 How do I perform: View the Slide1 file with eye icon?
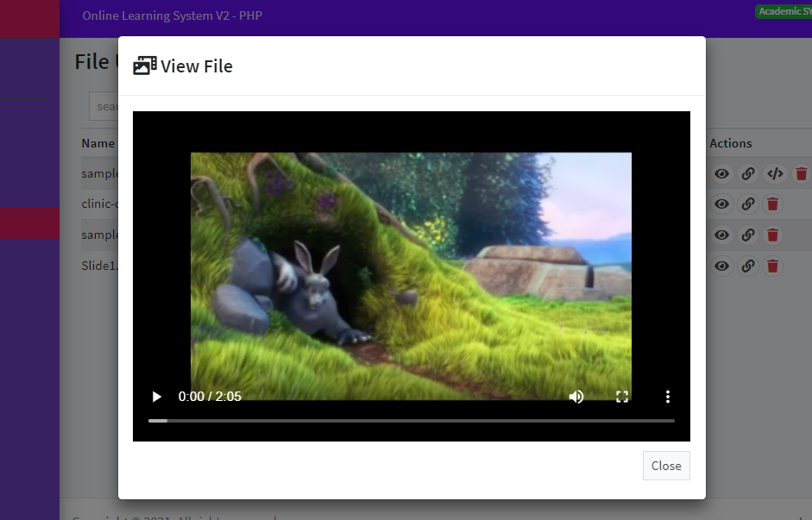pyautogui.click(x=721, y=266)
